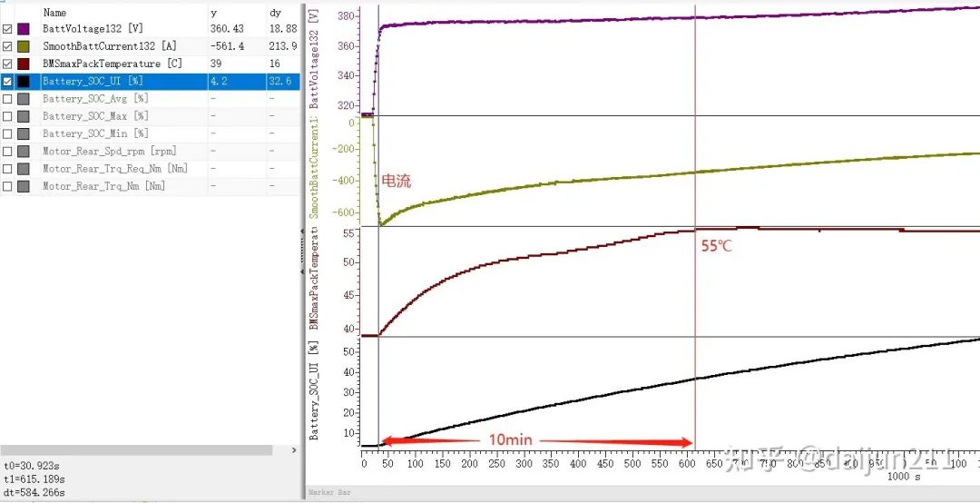Click dy value 213.9 for SmoothBattCurrent132

point(283,46)
